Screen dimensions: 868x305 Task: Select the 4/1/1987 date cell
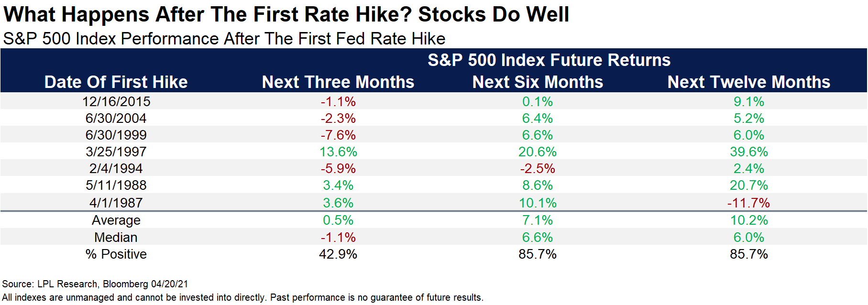tap(116, 203)
